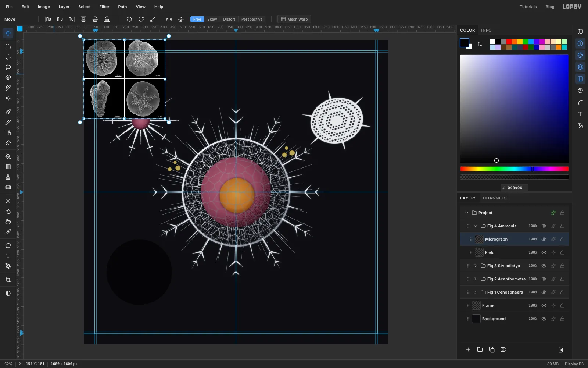Choose Skew transform mode
The height and width of the screenshot is (368, 588).
(x=212, y=19)
